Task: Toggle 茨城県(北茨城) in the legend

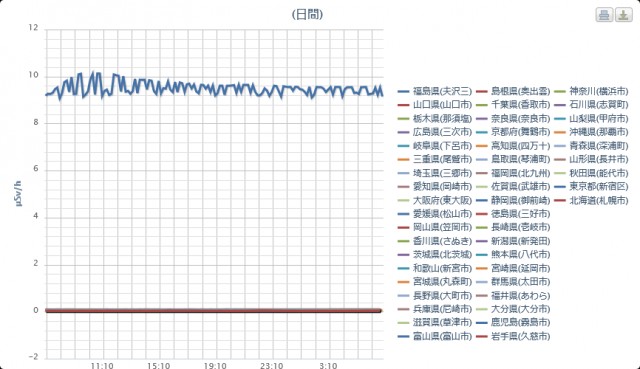Action: point(435,255)
